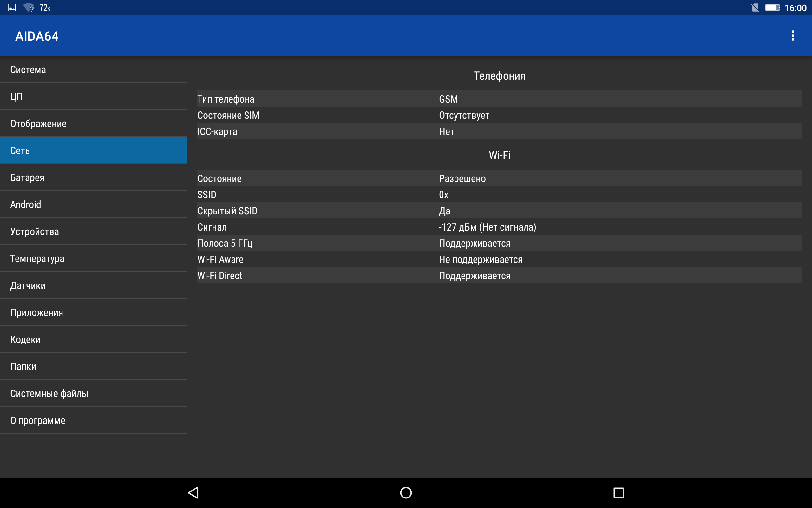Screen dimensions: 812x508
Task: Select the Отсутствует value
Action: pyautogui.click(x=464, y=115)
